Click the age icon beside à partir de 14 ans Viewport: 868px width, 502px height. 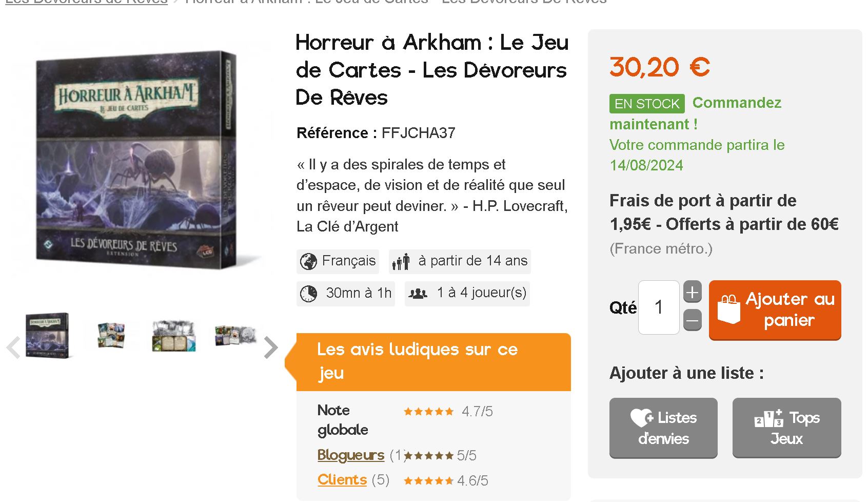pyautogui.click(x=401, y=261)
